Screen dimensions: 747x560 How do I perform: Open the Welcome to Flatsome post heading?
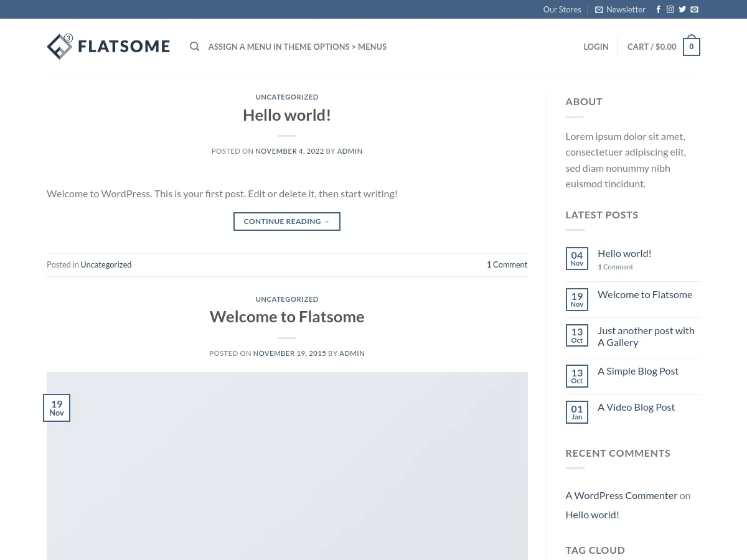tap(287, 317)
